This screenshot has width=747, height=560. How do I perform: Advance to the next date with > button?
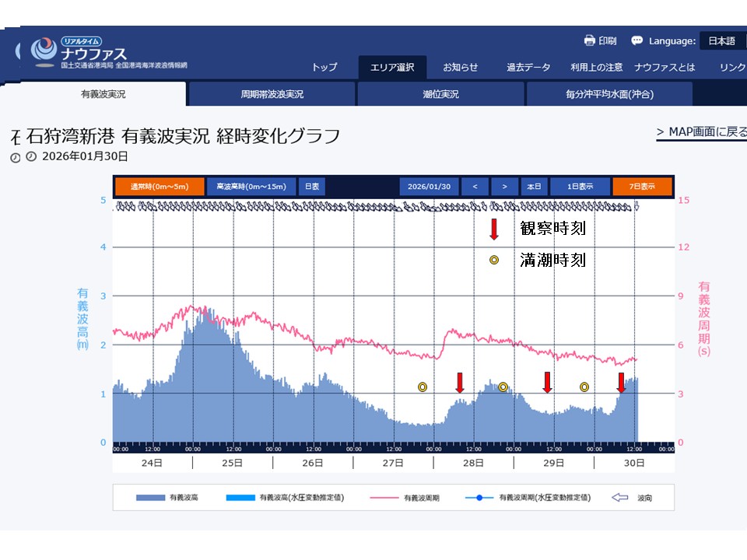click(504, 187)
